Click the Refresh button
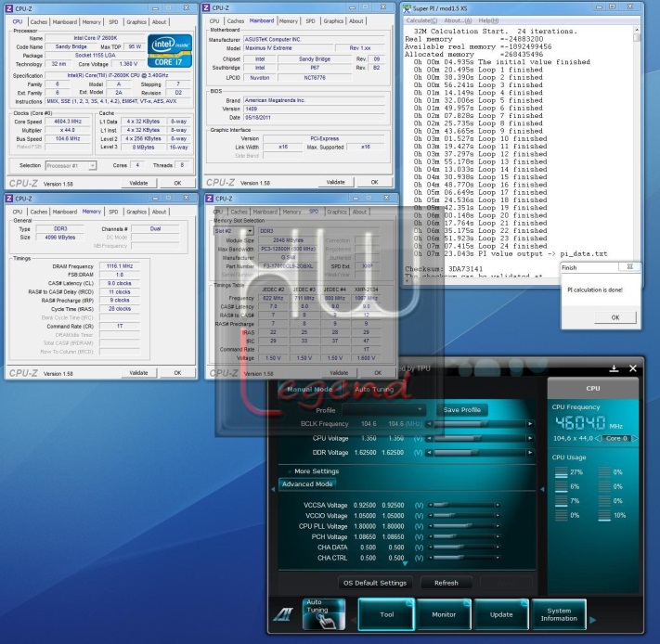 (x=446, y=583)
